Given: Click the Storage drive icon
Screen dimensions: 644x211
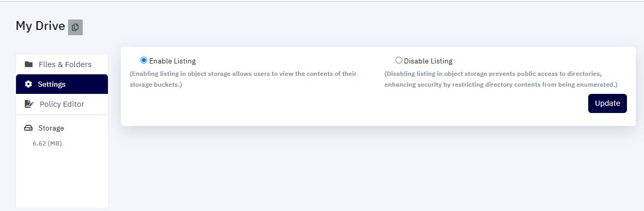Looking at the screenshot, I should point(29,128).
